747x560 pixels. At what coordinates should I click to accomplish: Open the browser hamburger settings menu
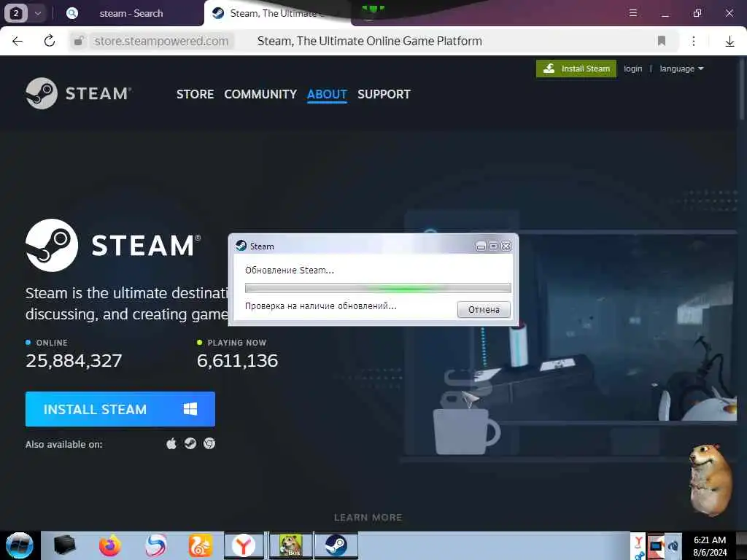(633, 13)
